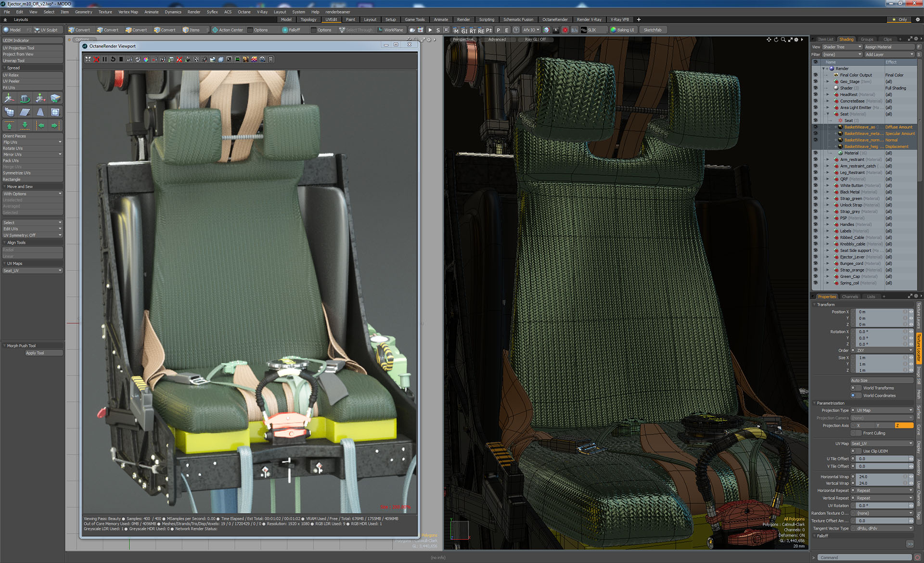Click the stop render square icon
The width and height of the screenshot is (924, 563).
121,59
